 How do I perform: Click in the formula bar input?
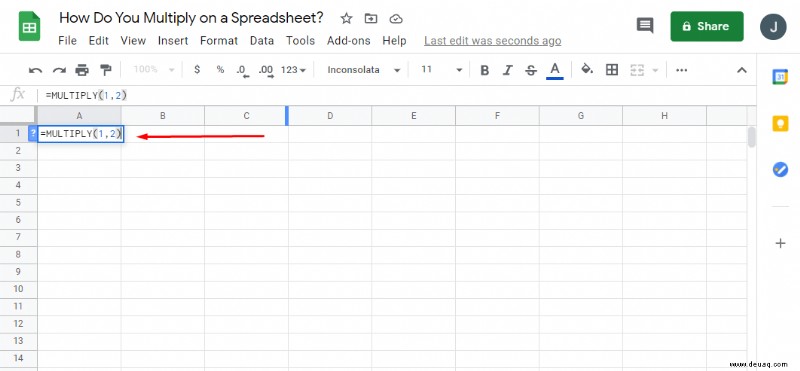pyautogui.click(x=398, y=95)
